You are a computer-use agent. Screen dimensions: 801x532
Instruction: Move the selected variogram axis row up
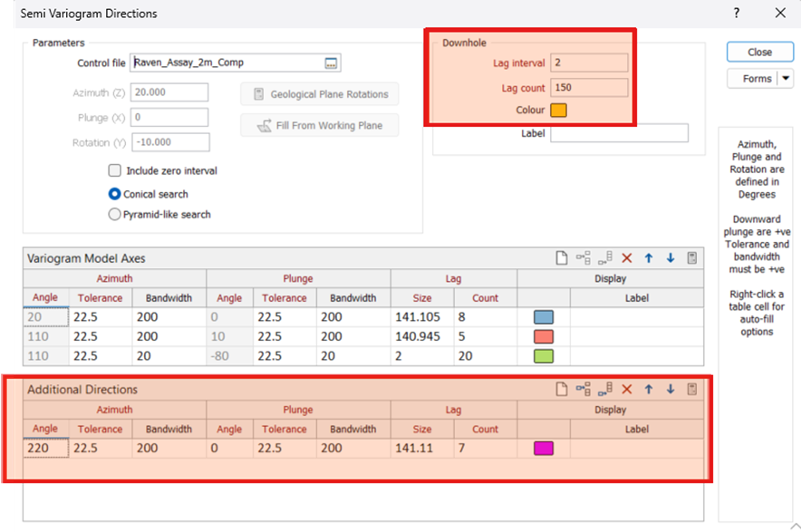[649, 258]
